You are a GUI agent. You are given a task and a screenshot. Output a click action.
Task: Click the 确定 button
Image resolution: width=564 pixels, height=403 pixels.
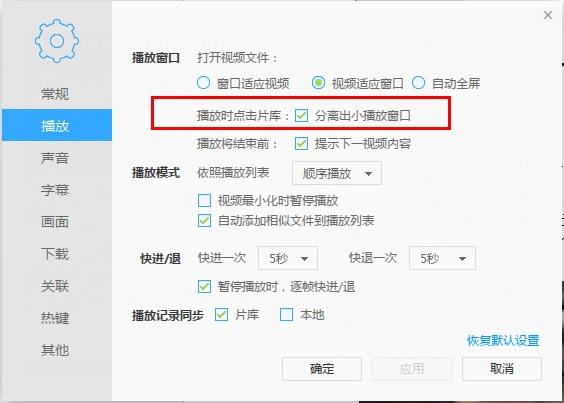tap(322, 369)
